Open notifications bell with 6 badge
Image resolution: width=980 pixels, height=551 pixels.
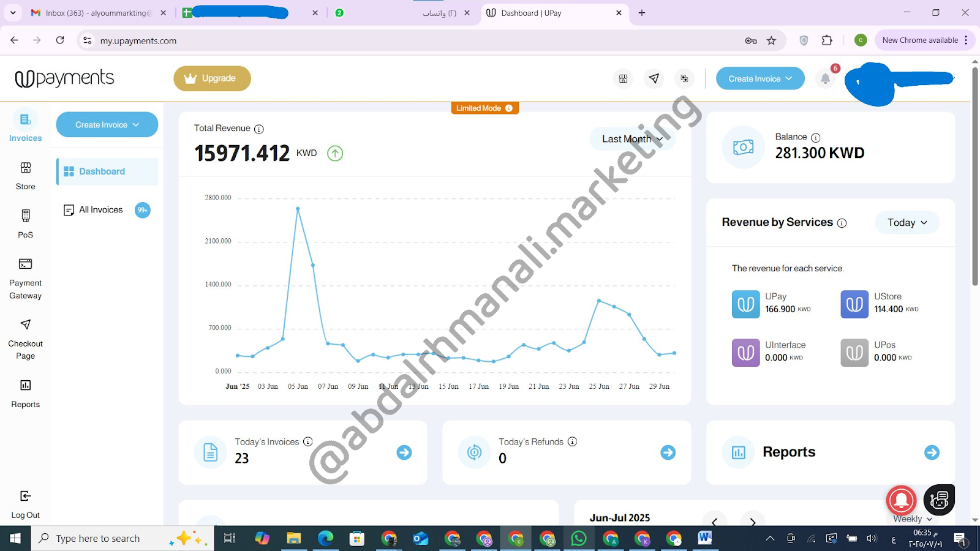(826, 78)
